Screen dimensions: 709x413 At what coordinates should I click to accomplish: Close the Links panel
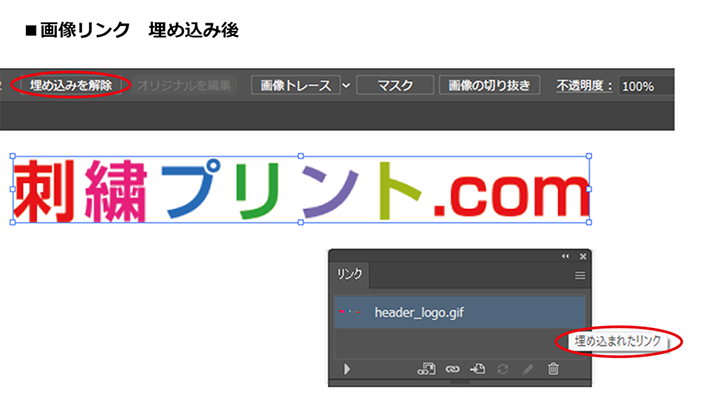tap(583, 256)
